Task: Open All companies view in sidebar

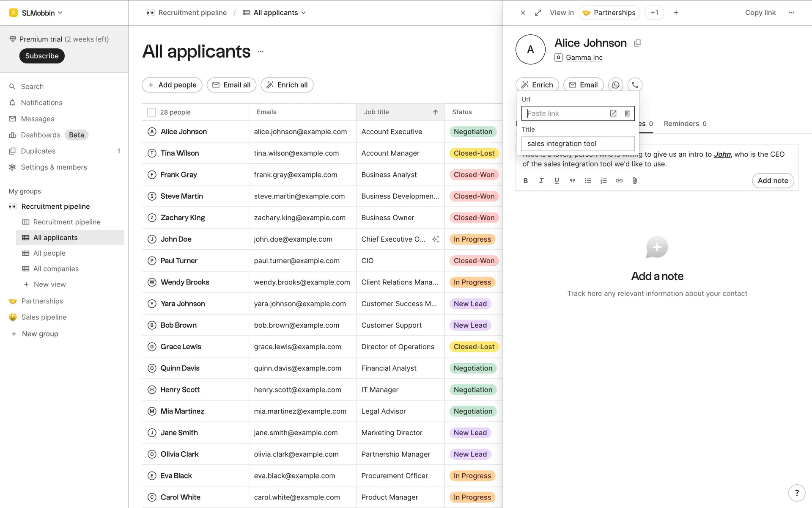Action: click(x=56, y=269)
